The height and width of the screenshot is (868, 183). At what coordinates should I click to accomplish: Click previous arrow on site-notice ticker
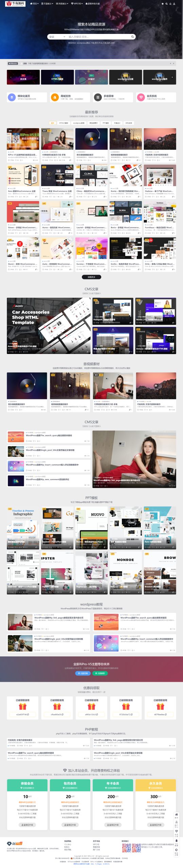(170, 63)
